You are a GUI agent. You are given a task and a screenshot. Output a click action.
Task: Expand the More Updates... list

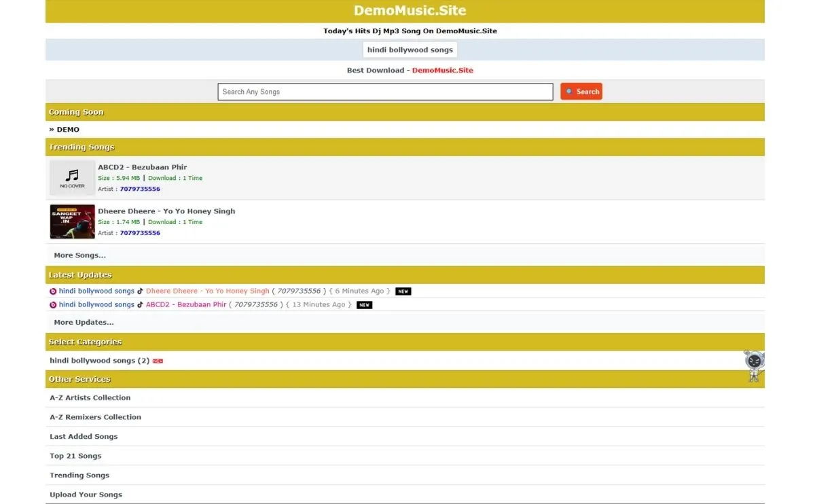coord(84,323)
